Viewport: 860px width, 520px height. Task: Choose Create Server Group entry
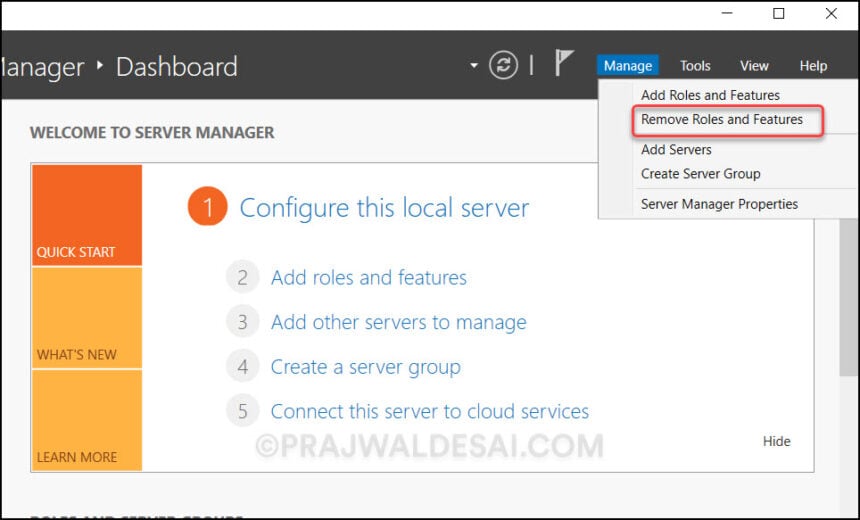[700, 174]
